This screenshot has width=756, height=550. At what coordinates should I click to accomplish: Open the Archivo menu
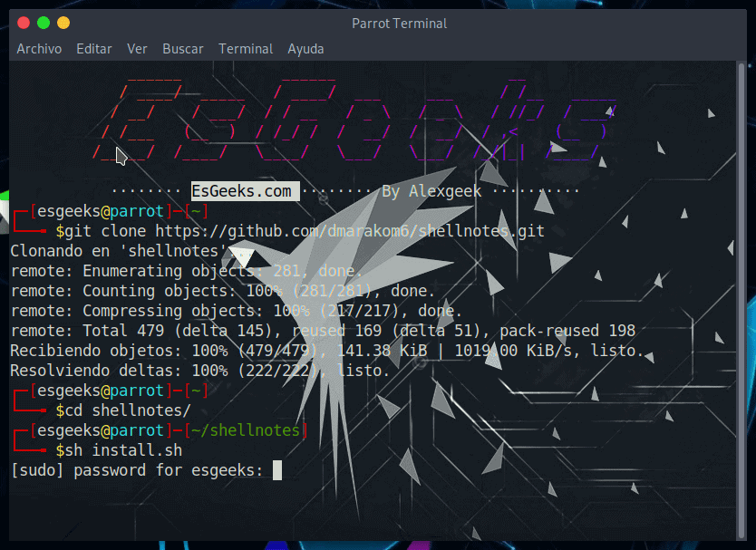(39, 49)
